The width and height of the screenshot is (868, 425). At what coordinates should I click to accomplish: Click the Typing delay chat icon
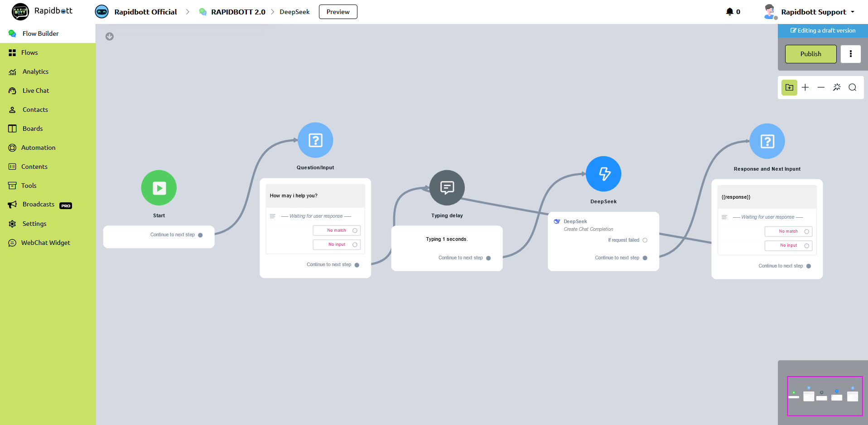coord(447,188)
